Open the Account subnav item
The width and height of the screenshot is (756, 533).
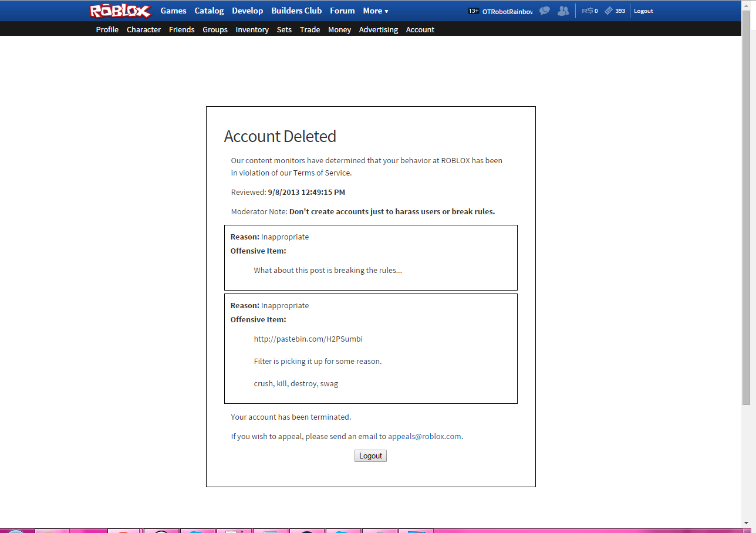420,29
